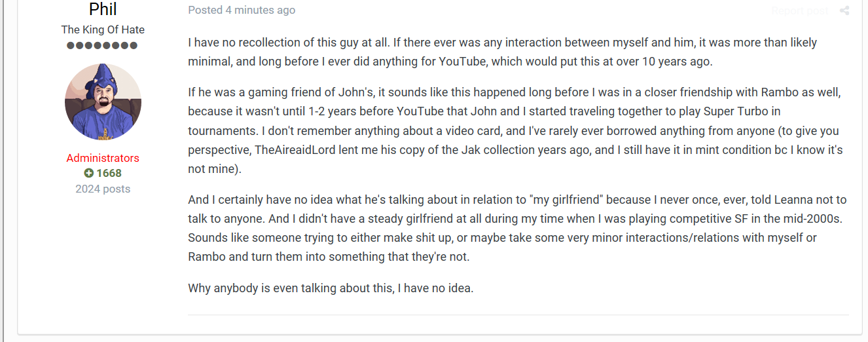Open the Phil username profile link
This screenshot has height=342, width=868.
[x=103, y=9]
